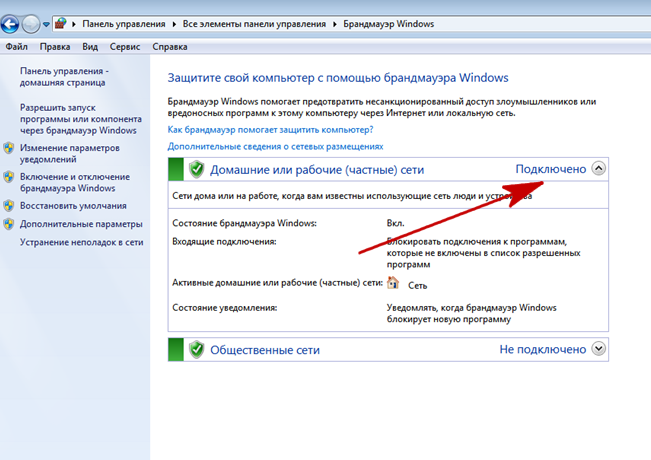Open the recent pages dropdown arrow
Screen dimensions: 651x460
[x=46, y=24]
